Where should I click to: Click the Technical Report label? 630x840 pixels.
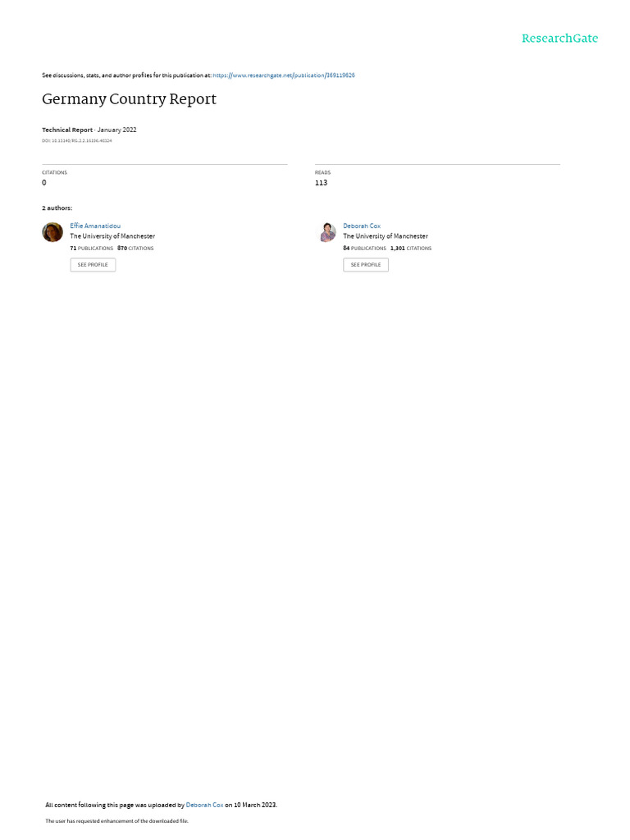point(67,130)
